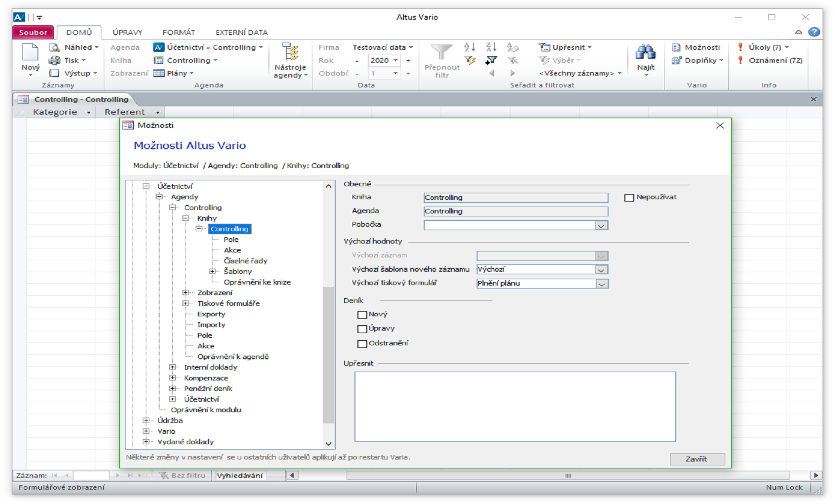Click the Možnosti dialog title icon
Image resolution: width=835 pixels, height=504 pixels.
(x=128, y=126)
